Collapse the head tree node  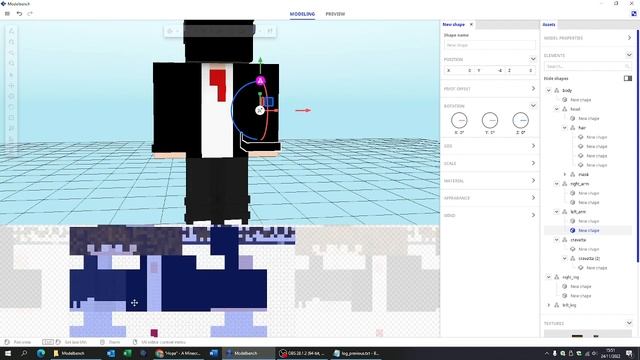click(557, 109)
